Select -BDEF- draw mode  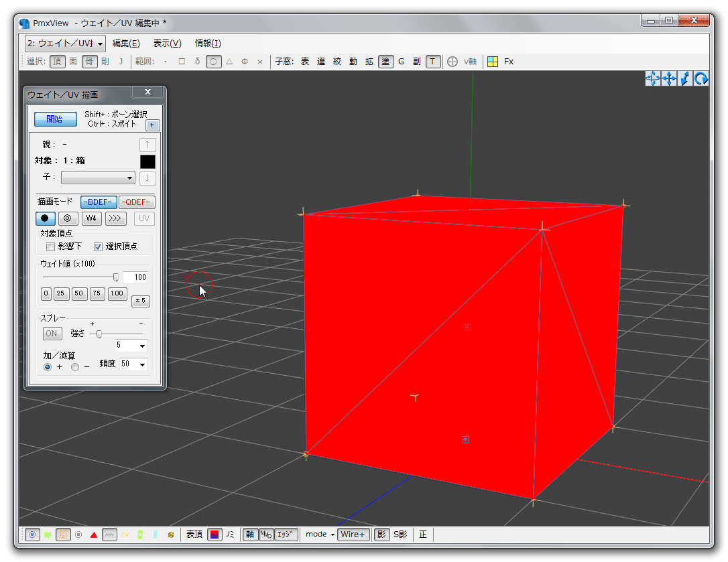pyautogui.click(x=99, y=202)
